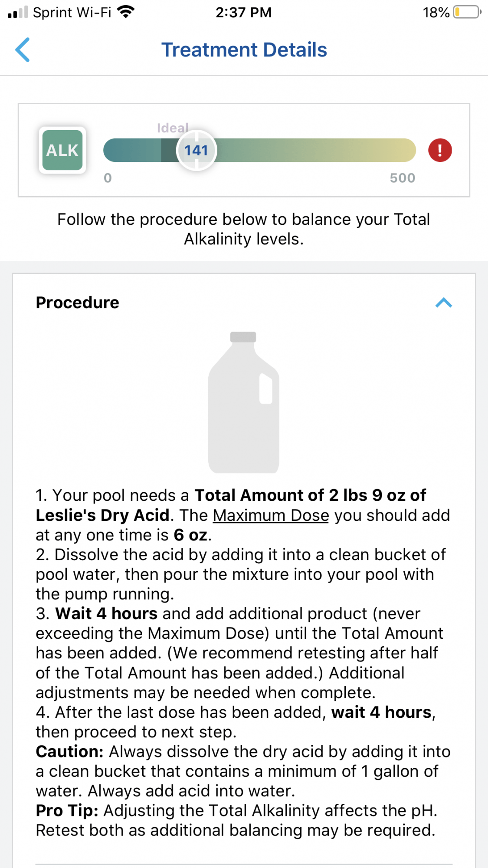Tap the yellow end of alkalinity bar
The image size is (488, 868).
(x=399, y=150)
